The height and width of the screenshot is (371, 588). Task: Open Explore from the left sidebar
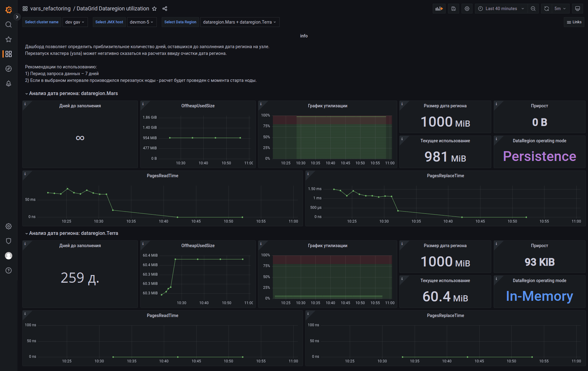point(9,69)
